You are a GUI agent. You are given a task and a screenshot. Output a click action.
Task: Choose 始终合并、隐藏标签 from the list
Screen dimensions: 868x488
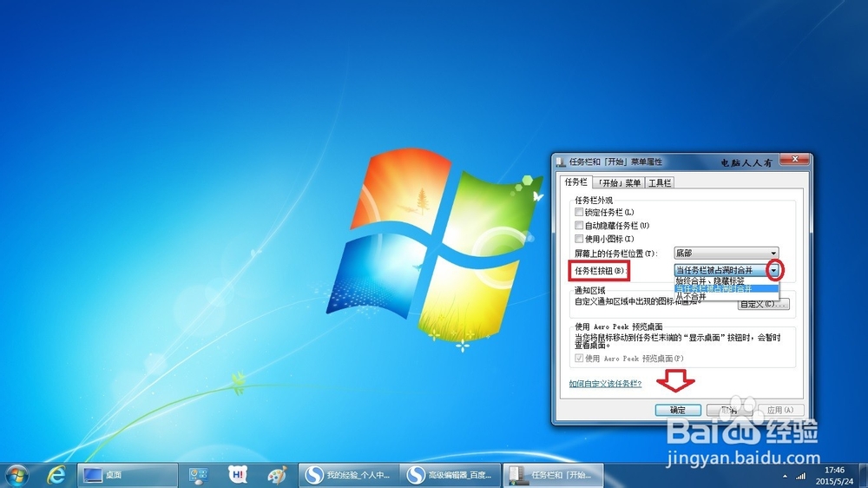[727, 280]
